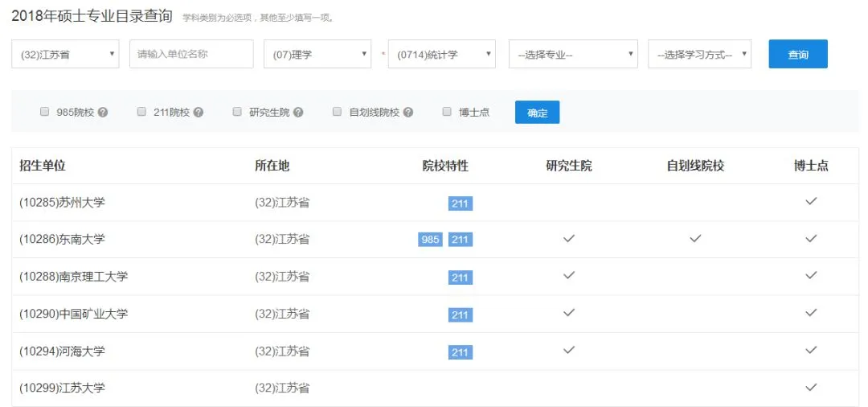This screenshot has width=868, height=407.
Task: Click the 所在地 column header
Action: click(x=272, y=166)
